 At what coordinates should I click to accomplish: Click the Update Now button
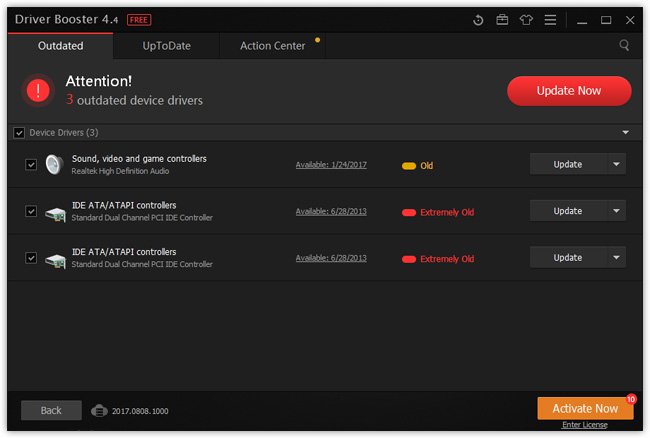(x=569, y=91)
